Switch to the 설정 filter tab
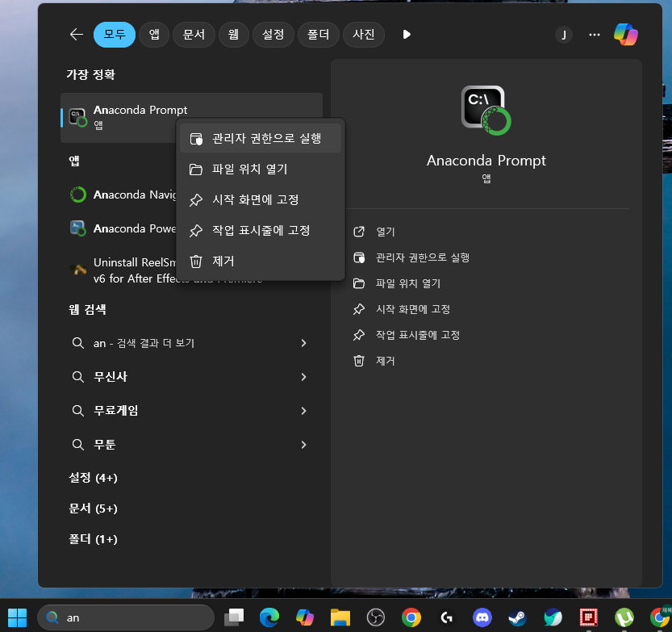The width and height of the screenshot is (672, 632). tap(273, 34)
